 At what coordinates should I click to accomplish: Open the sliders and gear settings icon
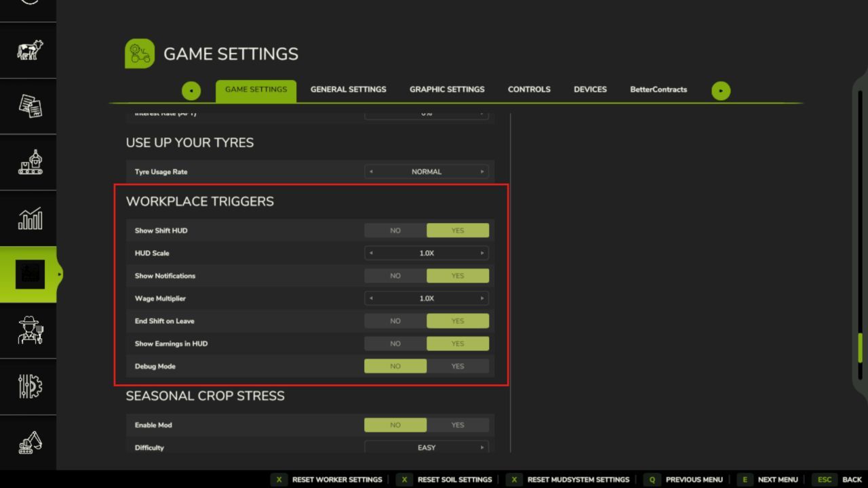tap(29, 386)
